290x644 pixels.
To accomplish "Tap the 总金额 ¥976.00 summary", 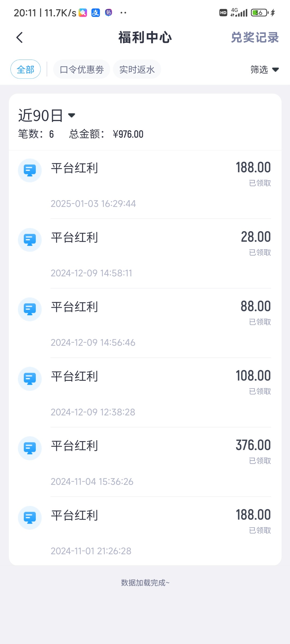I will [x=106, y=134].
